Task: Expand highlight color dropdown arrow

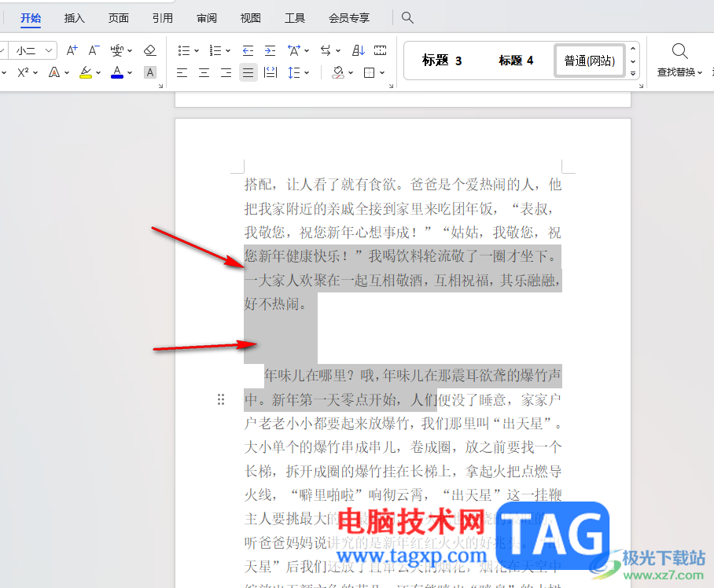Action: point(98,73)
